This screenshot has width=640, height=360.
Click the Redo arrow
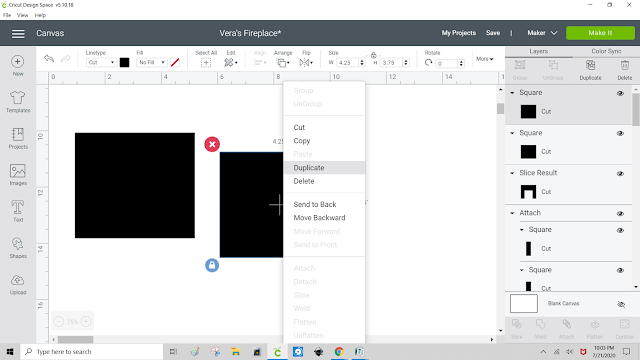tap(65, 59)
